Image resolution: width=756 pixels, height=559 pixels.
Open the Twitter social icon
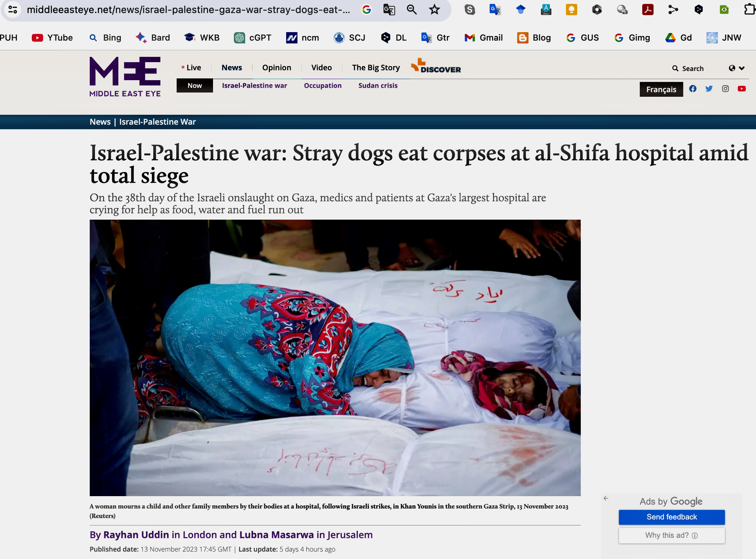pos(709,89)
